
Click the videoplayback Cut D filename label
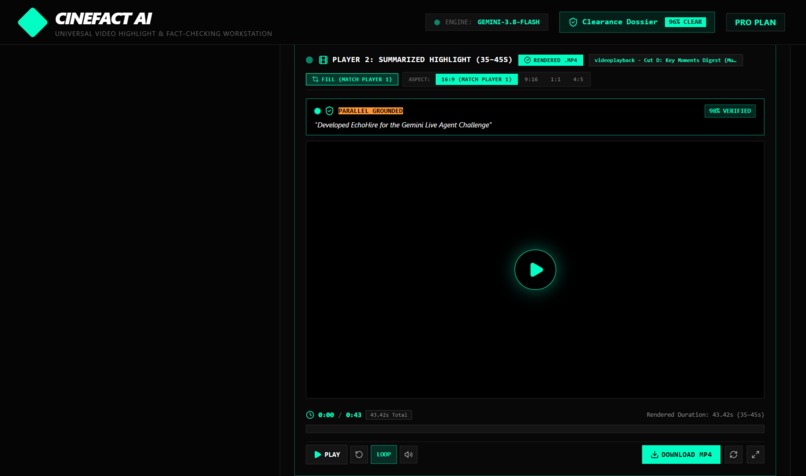tap(666, 60)
